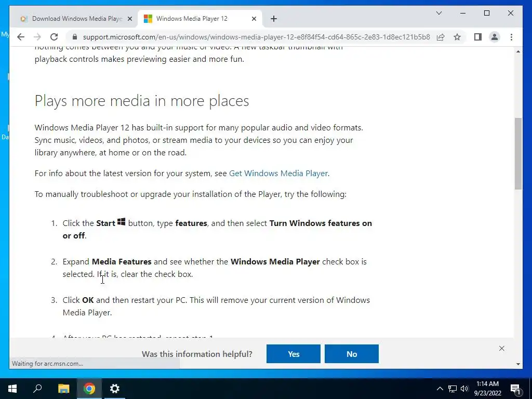The image size is (532, 399).
Task: Close the Windows Media Player 12 tab
Action: pos(254,19)
